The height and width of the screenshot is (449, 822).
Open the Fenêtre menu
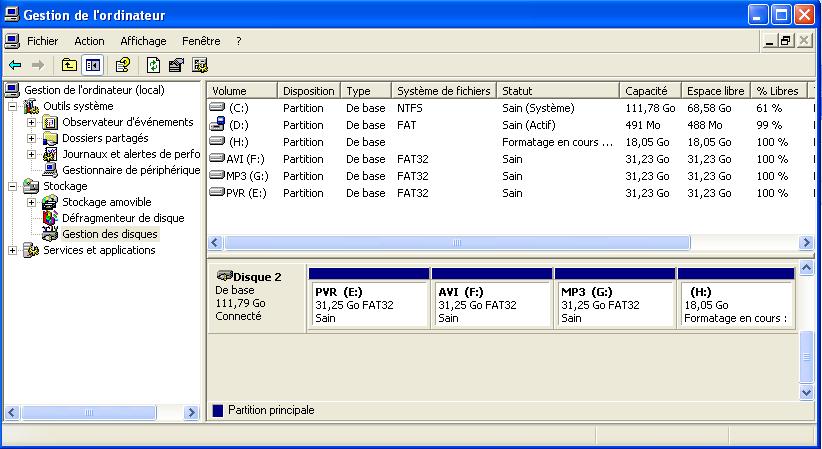coord(201,41)
